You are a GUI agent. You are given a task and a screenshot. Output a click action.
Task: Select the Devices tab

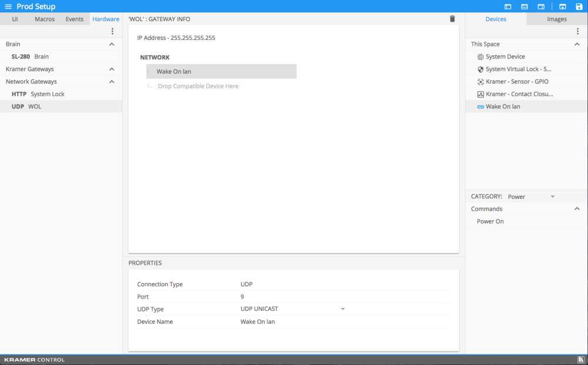point(496,19)
